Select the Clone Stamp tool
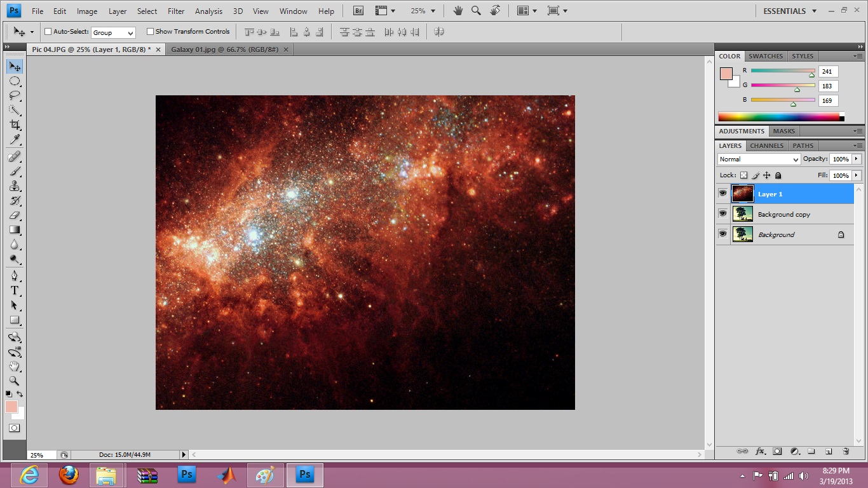 click(15, 186)
